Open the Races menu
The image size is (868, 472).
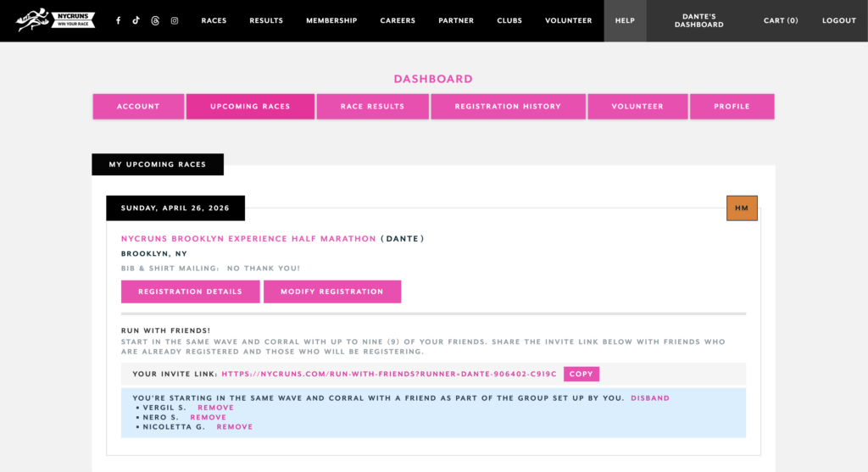pos(214,20)
